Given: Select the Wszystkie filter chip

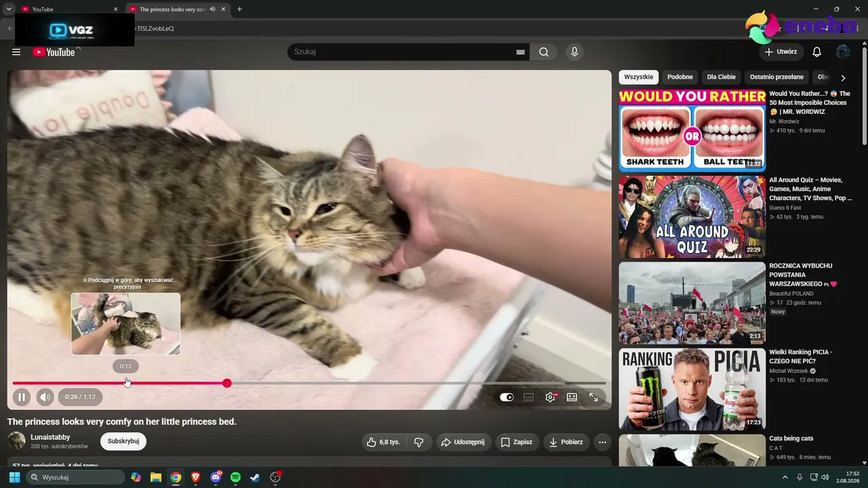Looking at the screenshot, I should point(638,77).
